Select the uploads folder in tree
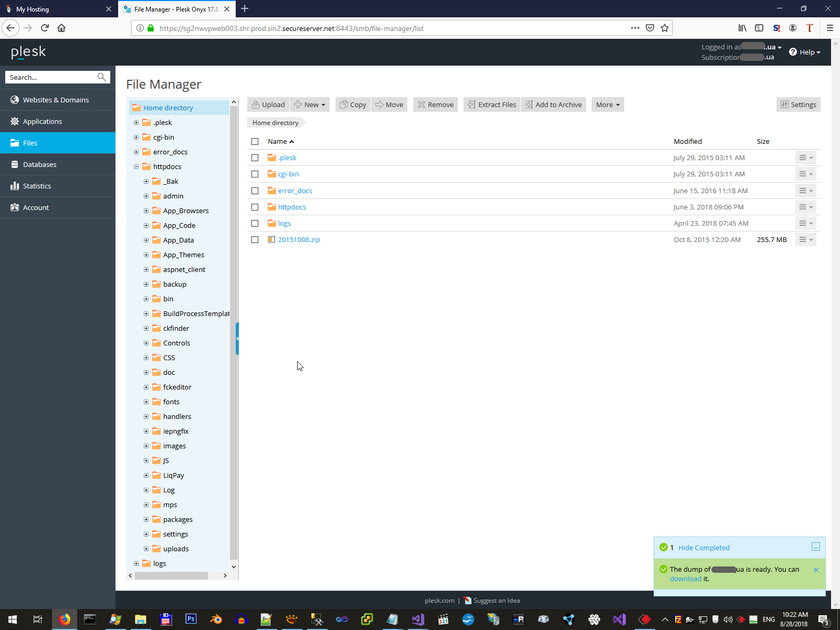 point(176,549)
